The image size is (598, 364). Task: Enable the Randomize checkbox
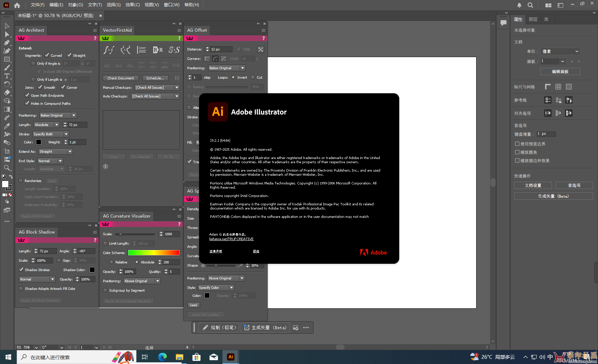tap(21, 181)
